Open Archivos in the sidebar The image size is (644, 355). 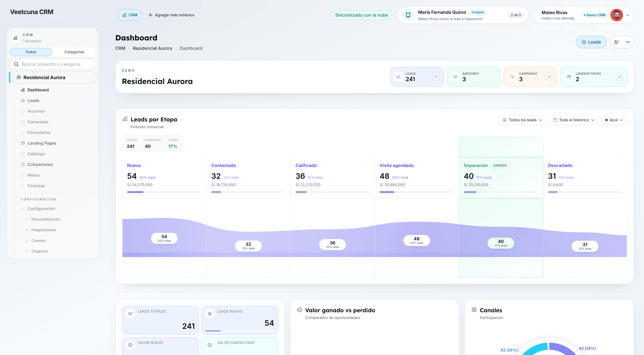pyautogui.click(x=36, y=111)
